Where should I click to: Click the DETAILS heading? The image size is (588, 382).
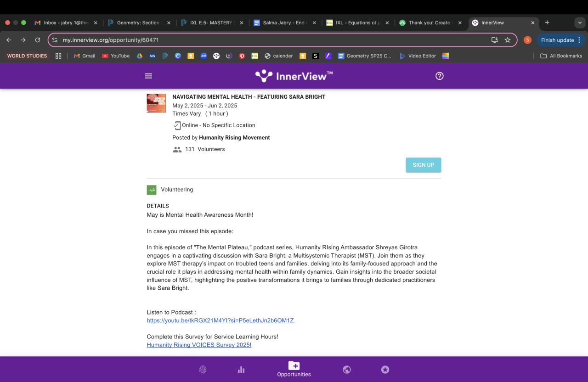[x=158, y=206]
